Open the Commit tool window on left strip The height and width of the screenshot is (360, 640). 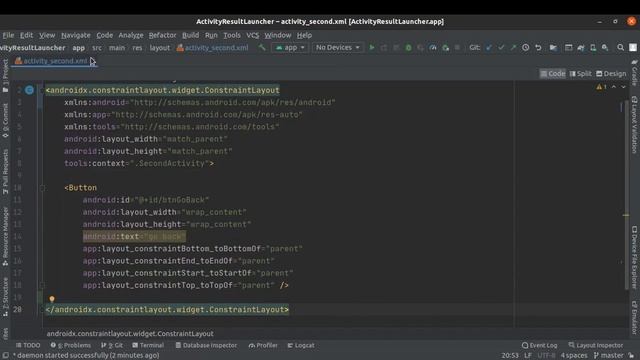pos(5,121)
